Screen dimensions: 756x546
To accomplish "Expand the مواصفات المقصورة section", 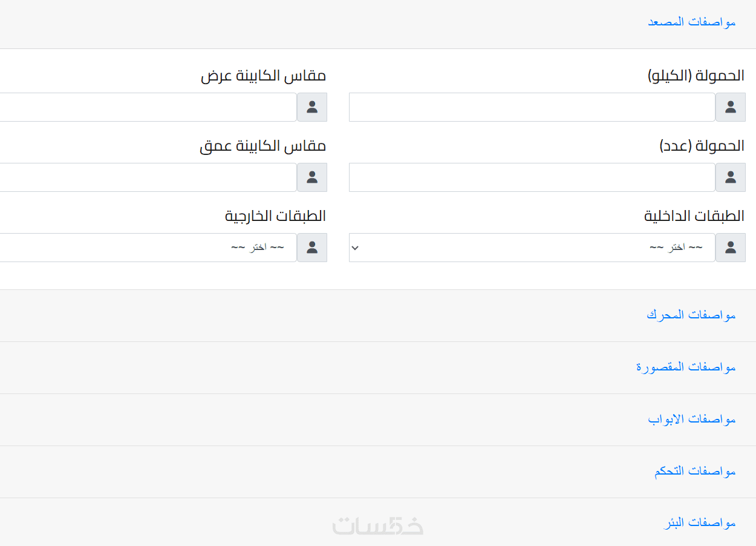I will tap(686, 367).
